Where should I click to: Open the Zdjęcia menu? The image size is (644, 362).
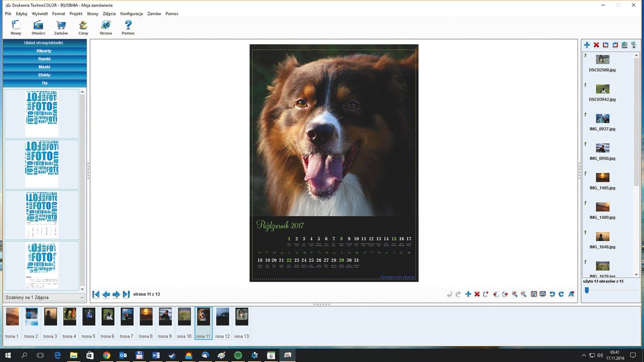[109, 14]
